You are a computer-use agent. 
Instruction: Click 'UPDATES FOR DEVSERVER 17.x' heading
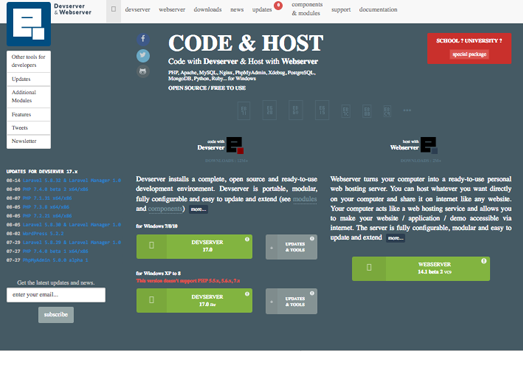[42, 171]
